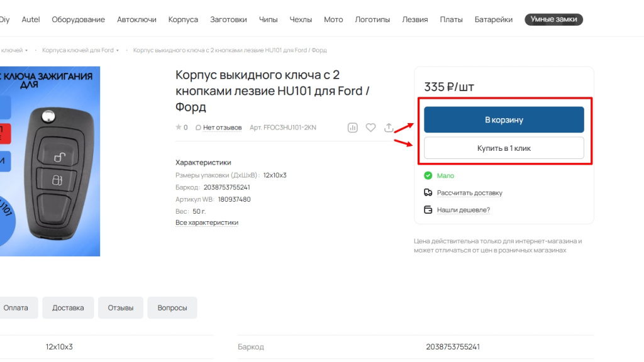Click 'Купить в 1 клик'

pyautogui.click(x=504, y=148)
